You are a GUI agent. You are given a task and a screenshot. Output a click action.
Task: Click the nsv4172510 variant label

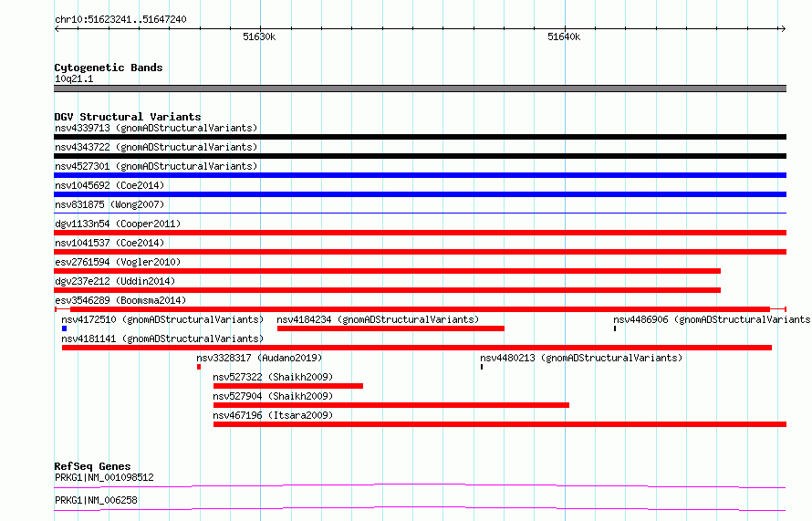click(162, 319)
